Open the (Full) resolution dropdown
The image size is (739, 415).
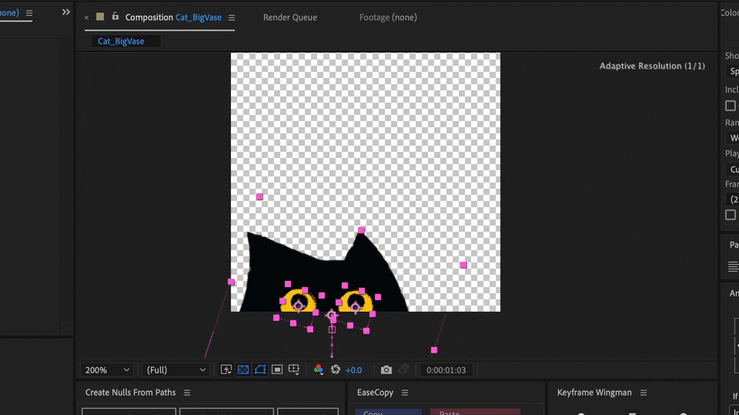pyautogui.click(x=176, y=370)
